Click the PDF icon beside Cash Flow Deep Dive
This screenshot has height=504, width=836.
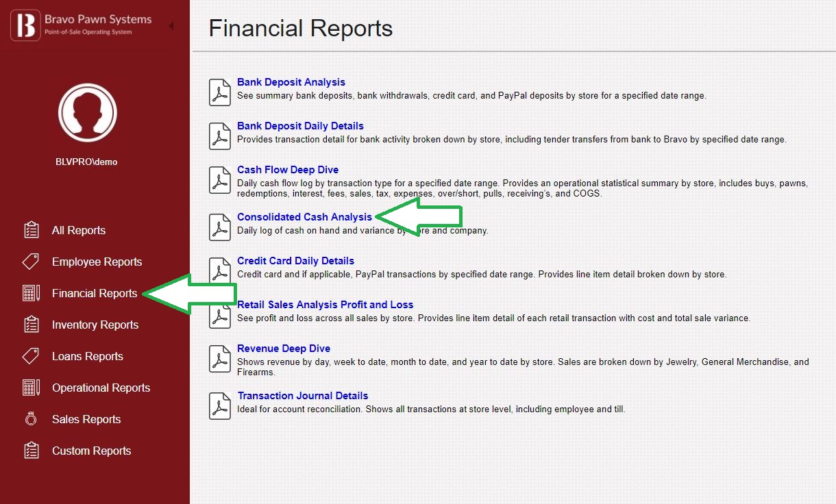pyautogui.click(x=219, y=180)
